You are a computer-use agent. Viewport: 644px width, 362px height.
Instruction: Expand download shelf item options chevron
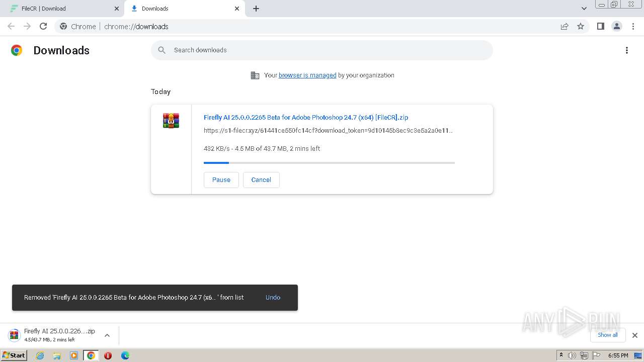[x=107, y=335]
